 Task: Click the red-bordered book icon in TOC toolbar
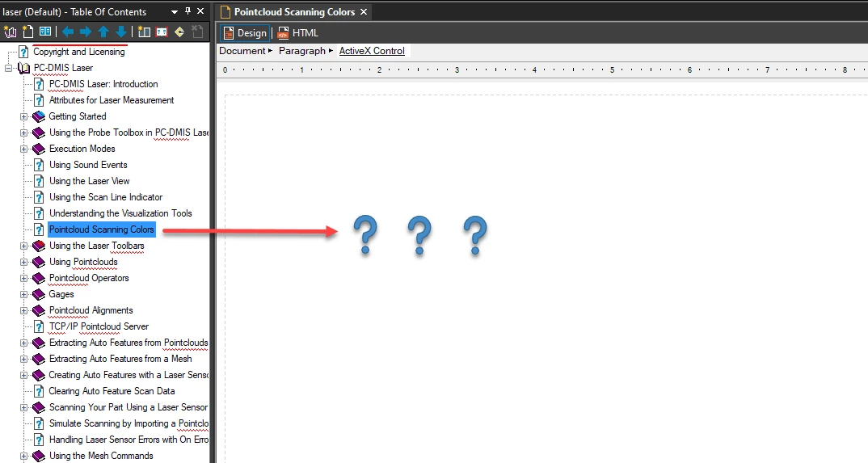162,32
